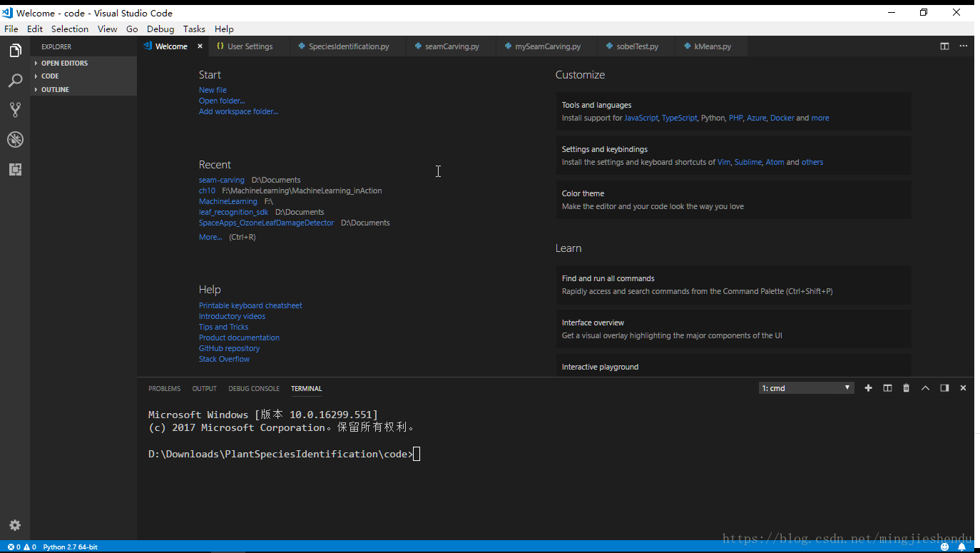The height and width of the screenshot is (553, 980).
Task: Open the terminal selector dropdown '1: cmd'
Action: (806, 388)
